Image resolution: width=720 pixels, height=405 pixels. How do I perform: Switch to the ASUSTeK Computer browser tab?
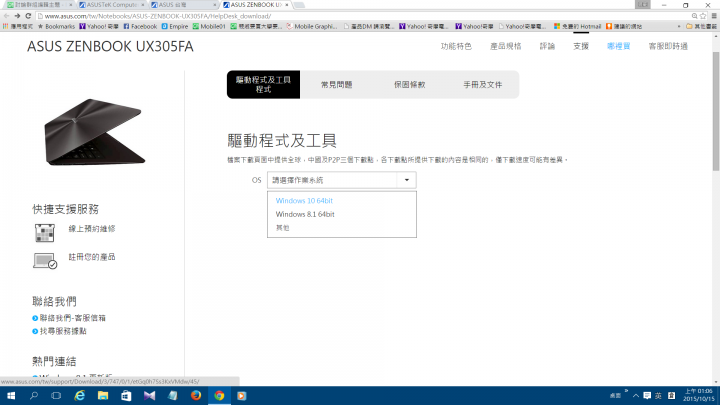(x=111, y=5)
